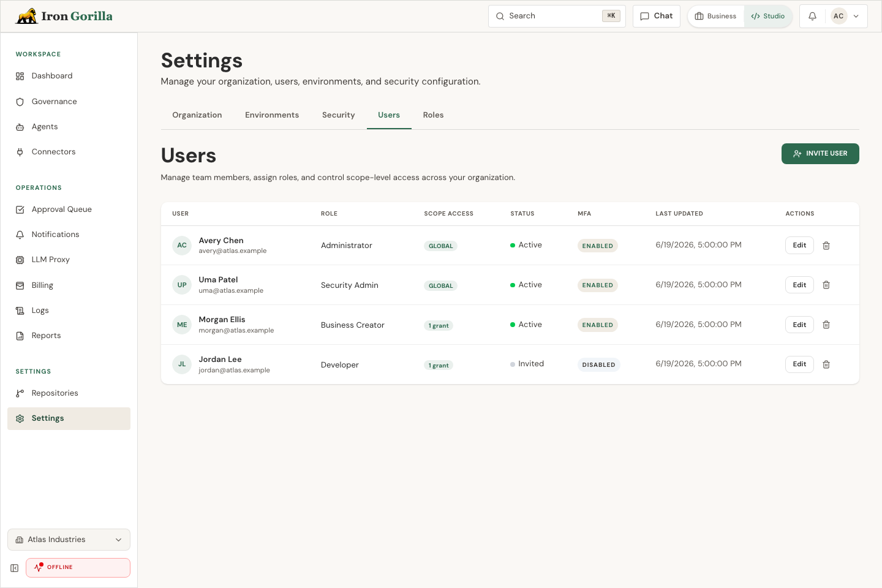This screenshot has height=588, width=882.
Task: Edit the user Avery Chen
Action: (x=799, y=245)
